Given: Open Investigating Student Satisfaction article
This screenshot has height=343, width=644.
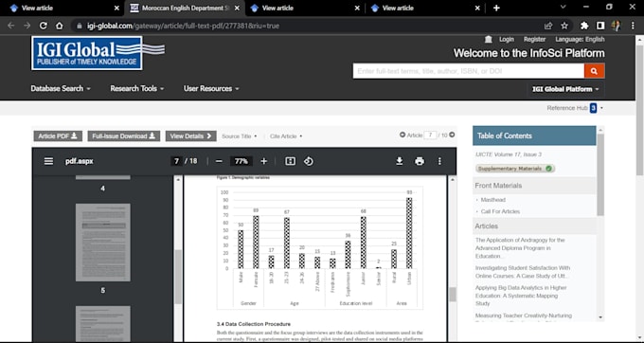Looking at the screenshot, I should 523,272.
